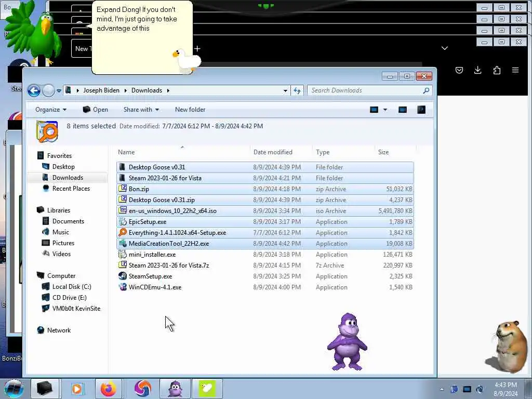The width and height of the screenshot is (532, 399).
Task: Open VM0b0t KevinSite drive
Action: coord(76,309)
